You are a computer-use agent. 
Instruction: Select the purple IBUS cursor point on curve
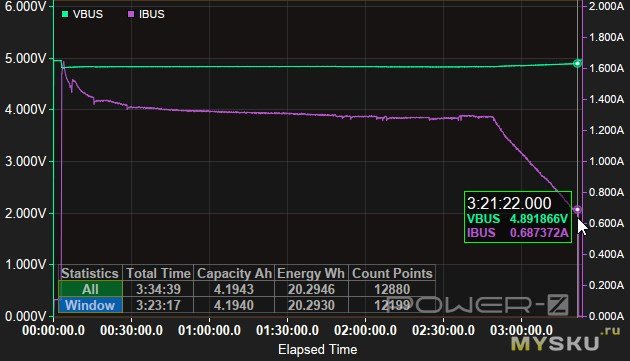tap(577, 209)
